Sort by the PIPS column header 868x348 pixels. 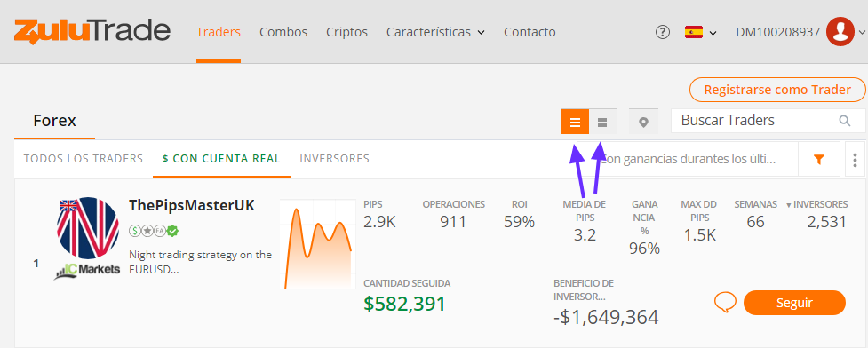click(373, 204)
